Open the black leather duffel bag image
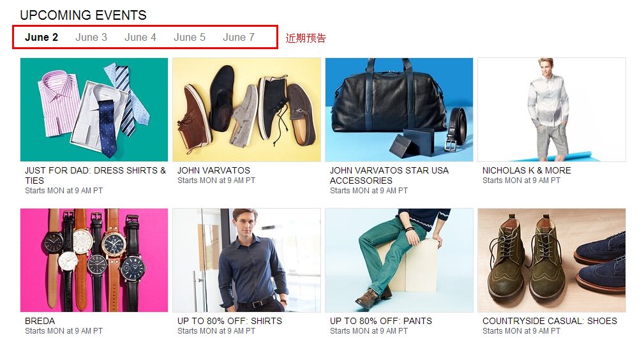The width and height of the screenshot is (644, 340). tap(399, 110)
